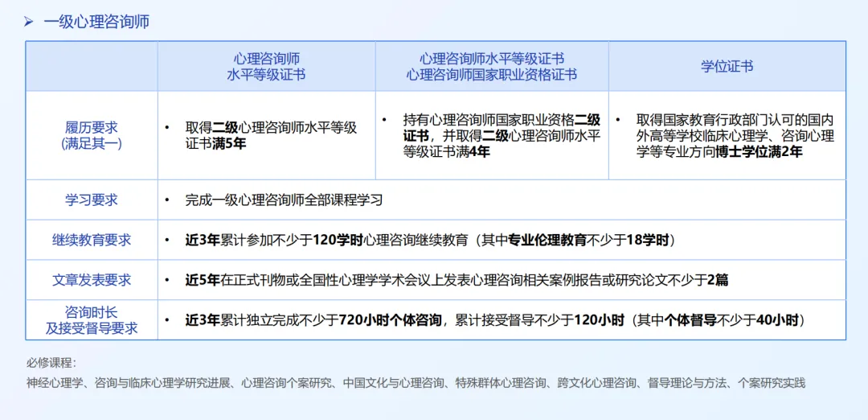Select the 120学时 continuing education requirement
Image resolution: width=868 pixels, height=420 pixels.
tap(429, 240)
